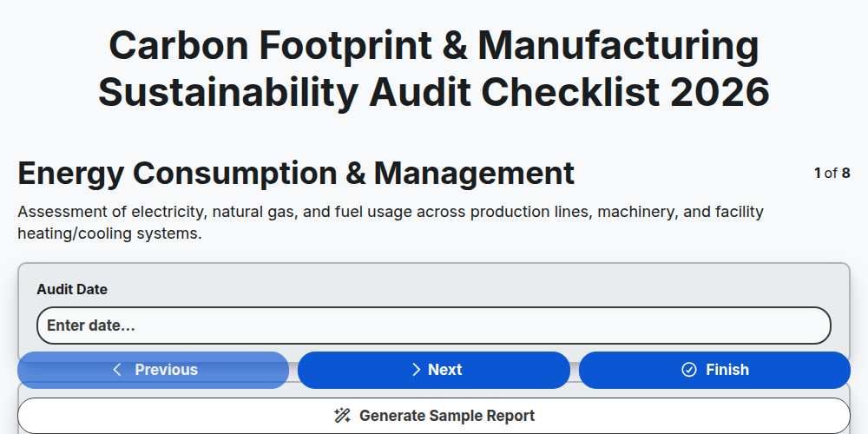Focus the Audit Date input field

tap(434, 325)
